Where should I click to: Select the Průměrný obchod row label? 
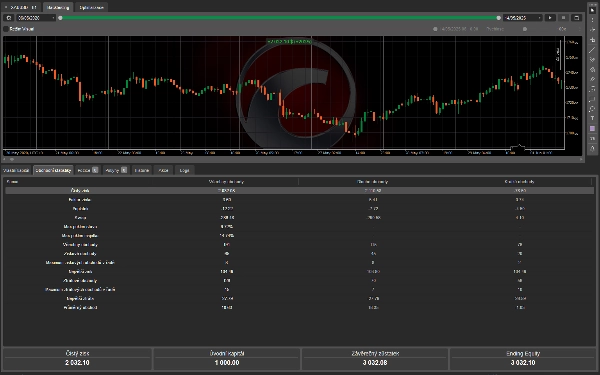click(80, 308)
